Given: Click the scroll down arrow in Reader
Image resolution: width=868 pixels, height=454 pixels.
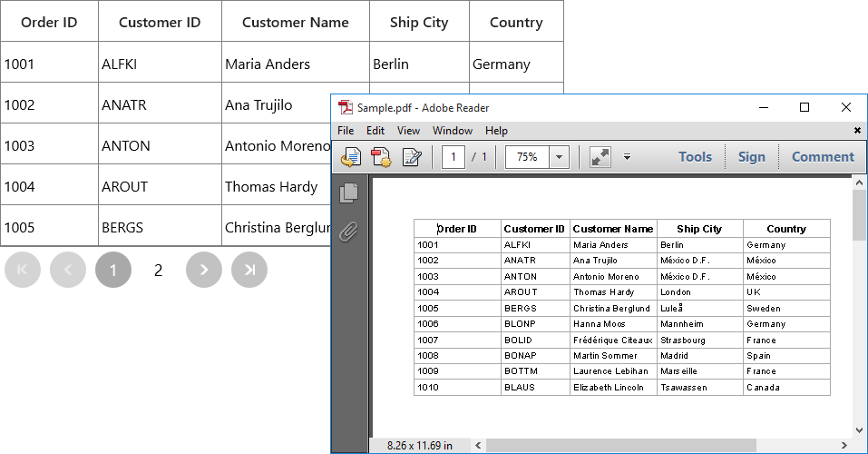Looking at the screenshot, I should [x=859, y=430].
